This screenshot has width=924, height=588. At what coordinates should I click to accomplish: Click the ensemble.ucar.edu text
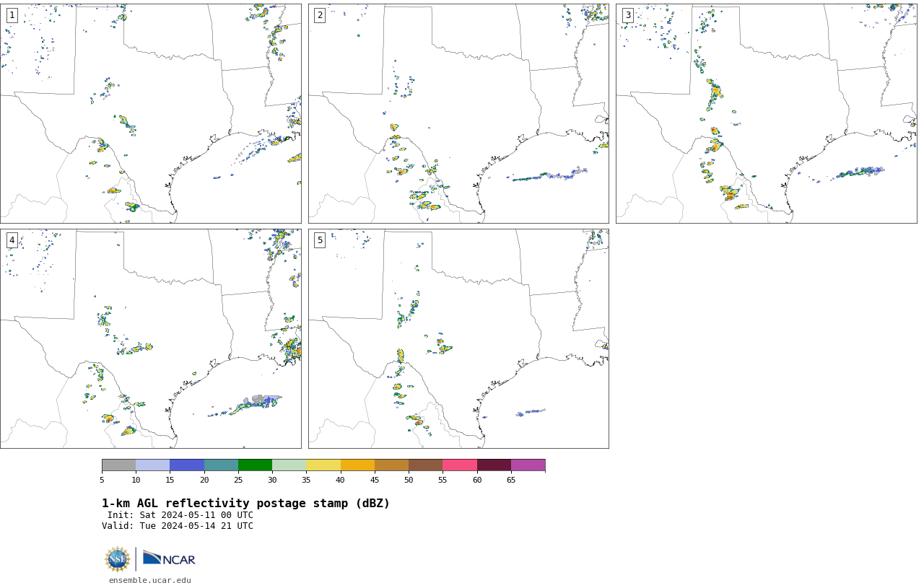point(150,580)
